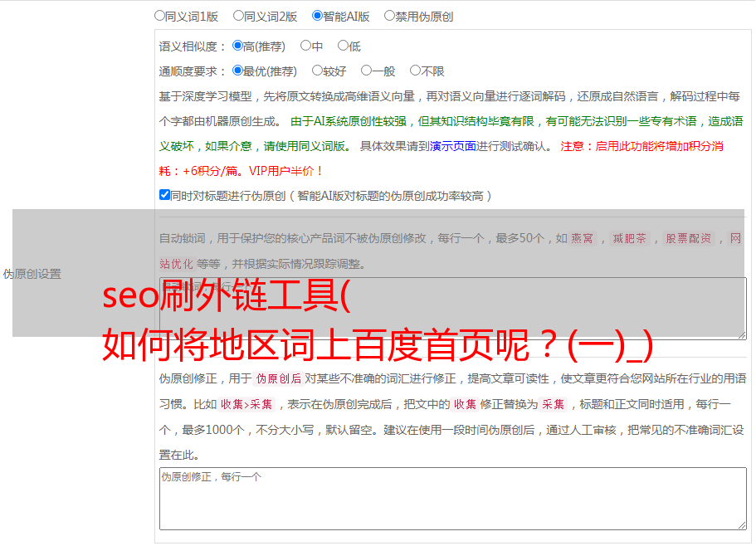Select the 智能AI版 radio button
Viewport: 756px width, 546px height.
tap(317, 16)
